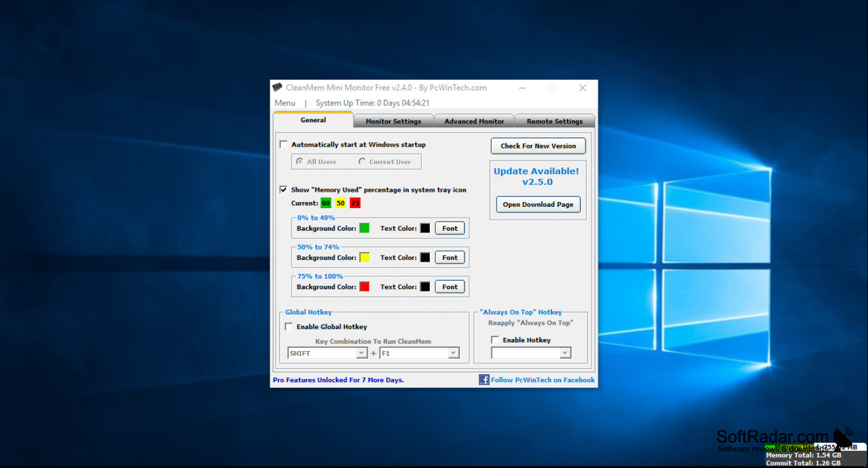The image size is (868, 468).
Task: Select the All Users radio button
Action: (x=299, y=162)
